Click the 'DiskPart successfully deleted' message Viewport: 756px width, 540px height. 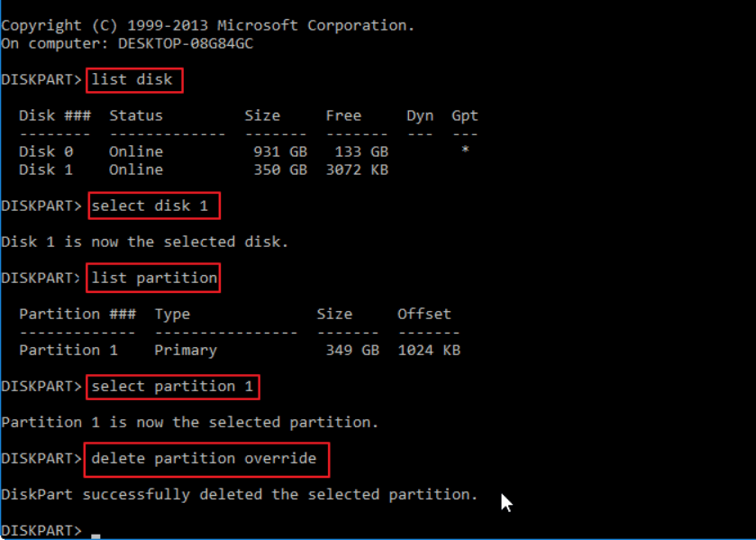pyautogui.click(x=239, y=494)
